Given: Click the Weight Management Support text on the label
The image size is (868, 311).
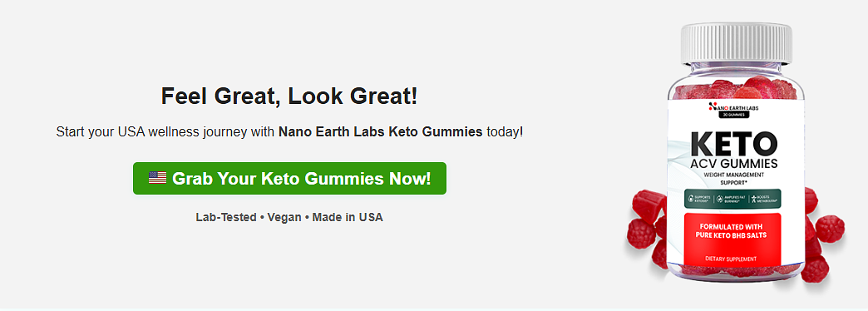Looking at the screenshot, I should tap(734, 178).
